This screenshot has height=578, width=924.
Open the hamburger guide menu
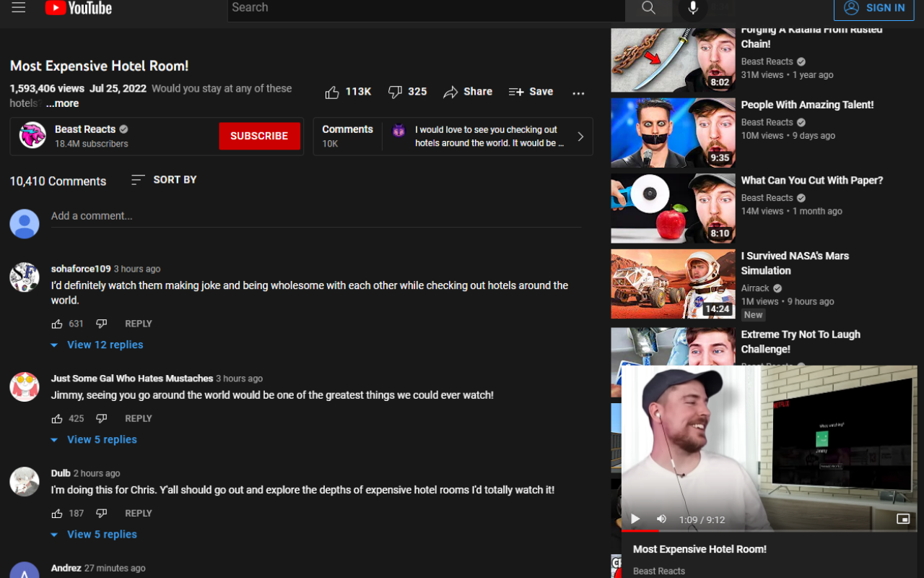tap(19, 7)
